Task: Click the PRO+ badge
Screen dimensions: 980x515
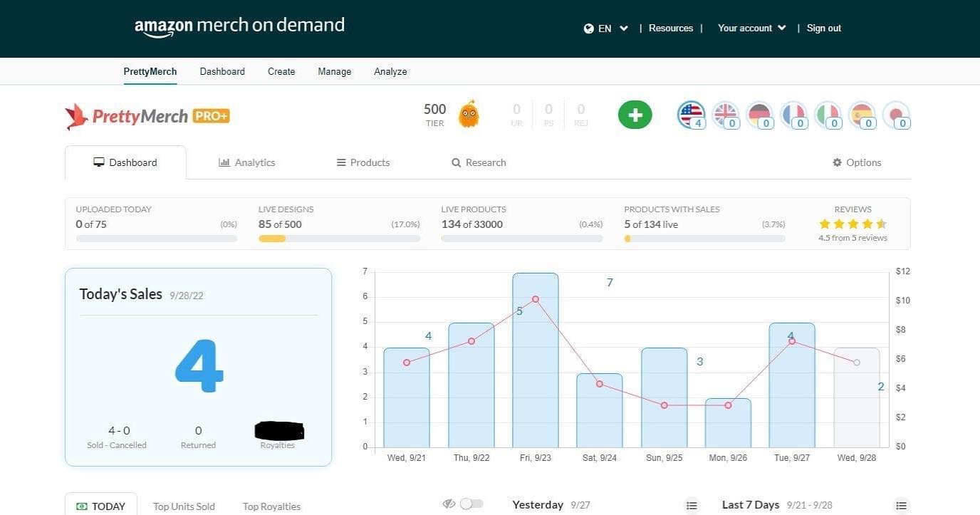Action: [211, 115]
